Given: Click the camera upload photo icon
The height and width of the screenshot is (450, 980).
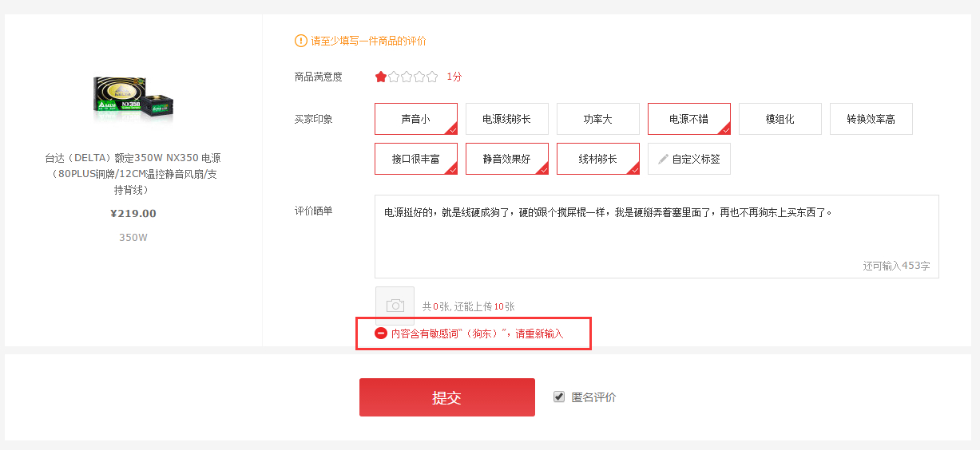Looking at the screenshot, I should [x=395, y=306].
